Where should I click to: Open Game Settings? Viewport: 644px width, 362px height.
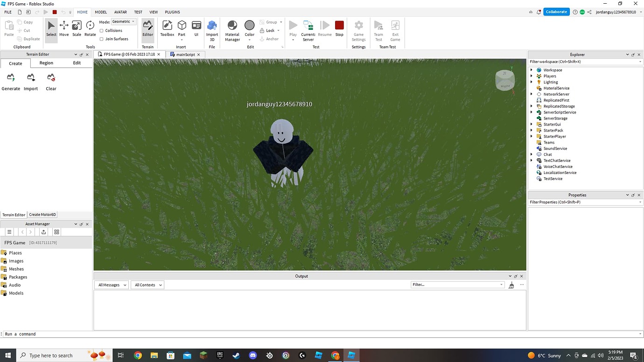(x=358, y=28)
